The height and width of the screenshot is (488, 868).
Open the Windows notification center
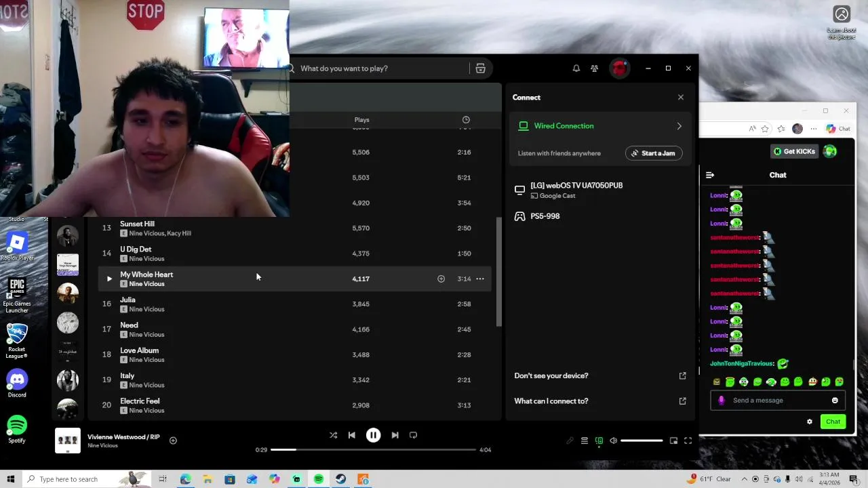[x=854, y=479]
